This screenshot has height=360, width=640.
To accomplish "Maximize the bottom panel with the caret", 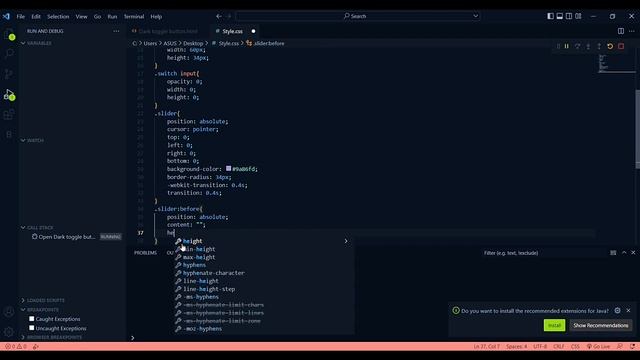I will coord(624,253).
